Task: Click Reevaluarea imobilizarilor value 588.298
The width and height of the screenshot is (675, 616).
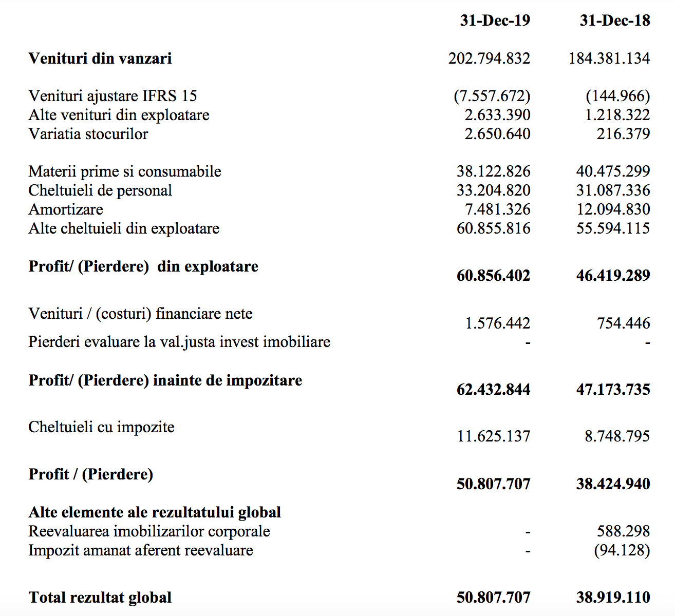Action: click(x=624, y=531)
